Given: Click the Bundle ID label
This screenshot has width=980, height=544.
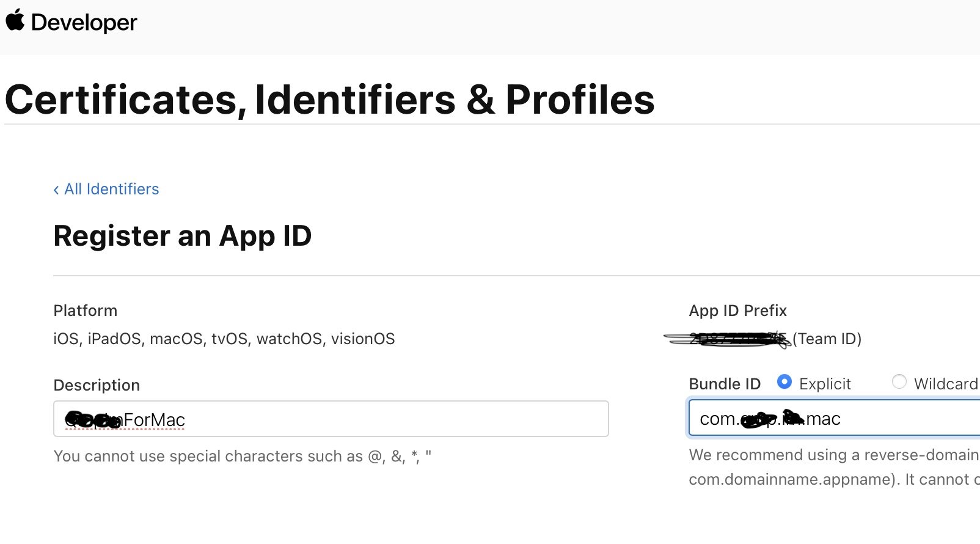Looking at the screenshot, I should tap(725, 384).
